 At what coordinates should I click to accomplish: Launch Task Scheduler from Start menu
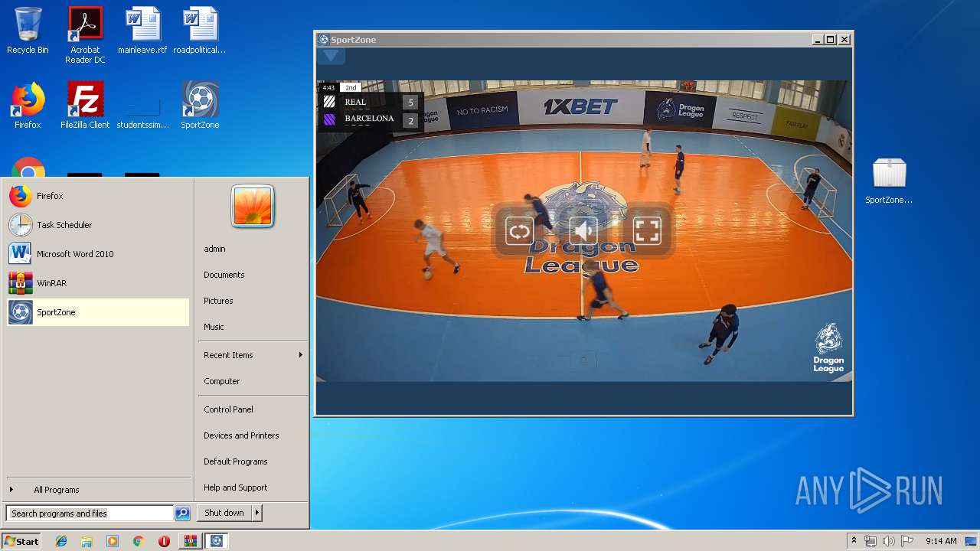98,225
